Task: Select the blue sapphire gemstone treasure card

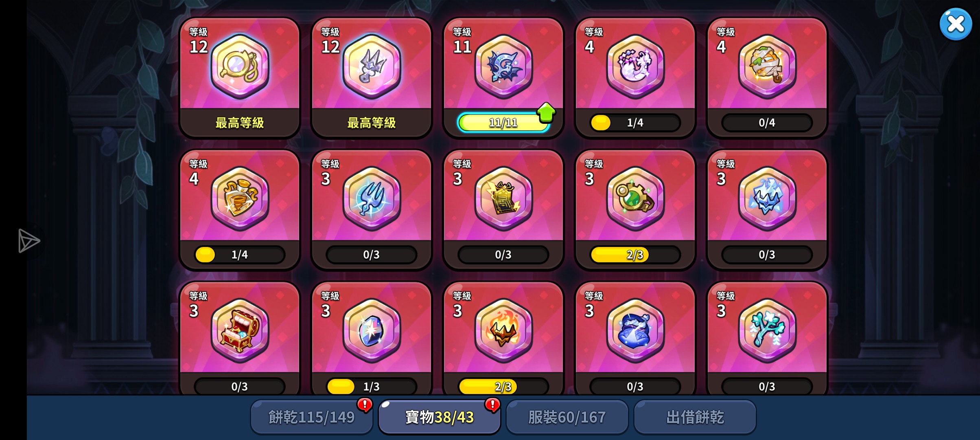Action: [372, 338]
